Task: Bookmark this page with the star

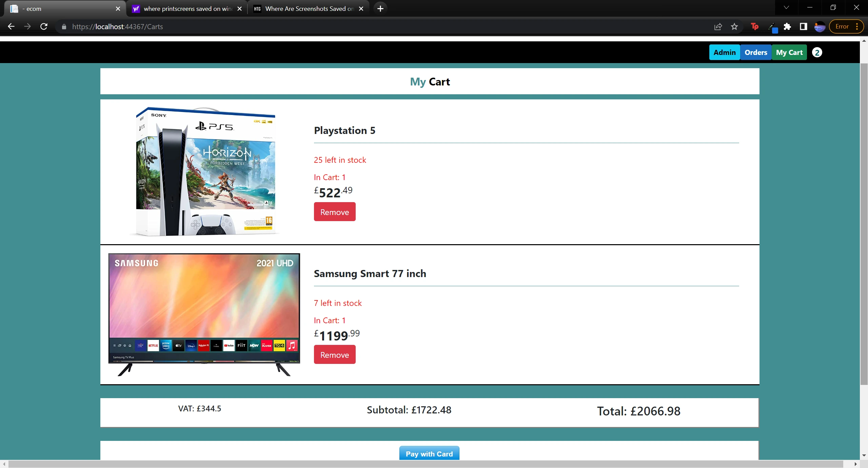Action: coord(734,26)
